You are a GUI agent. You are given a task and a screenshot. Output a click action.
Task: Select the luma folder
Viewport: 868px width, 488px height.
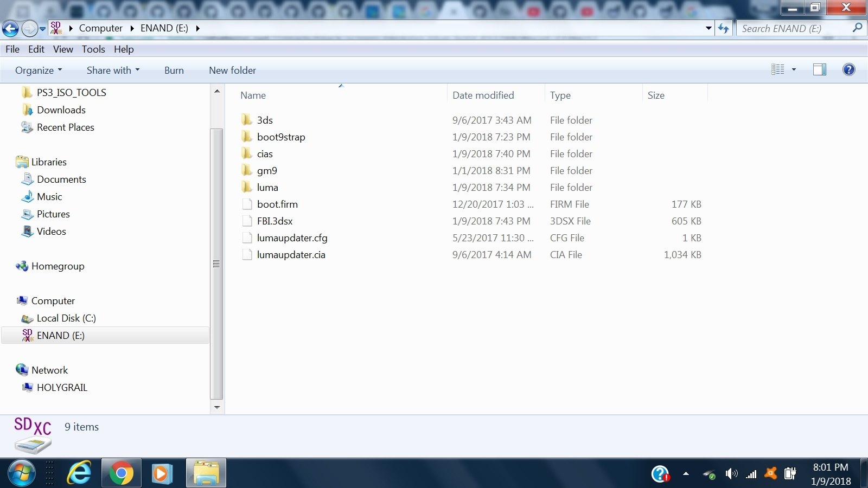pos(267,188)
